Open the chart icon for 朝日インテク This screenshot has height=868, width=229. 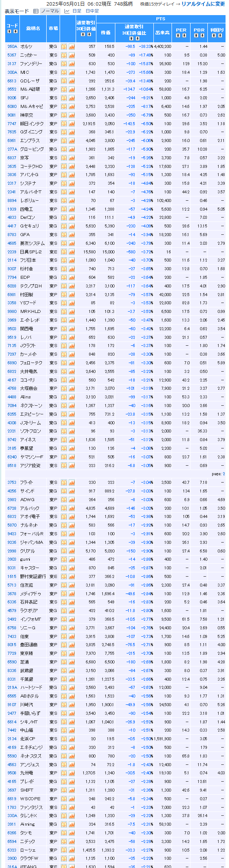pos(72,123)
